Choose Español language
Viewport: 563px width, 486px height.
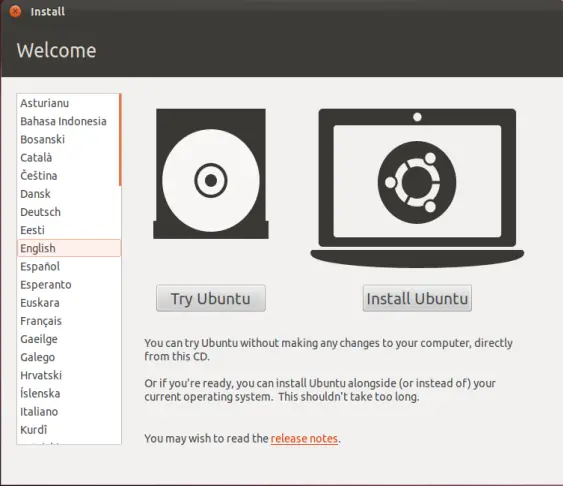68,267
